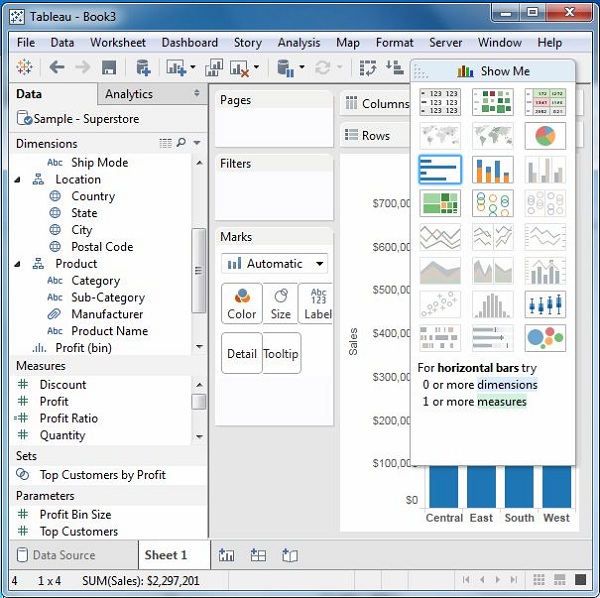Select the horizontal bars chart in Show Me
600x598 pixels.
(x=440, y=169)
